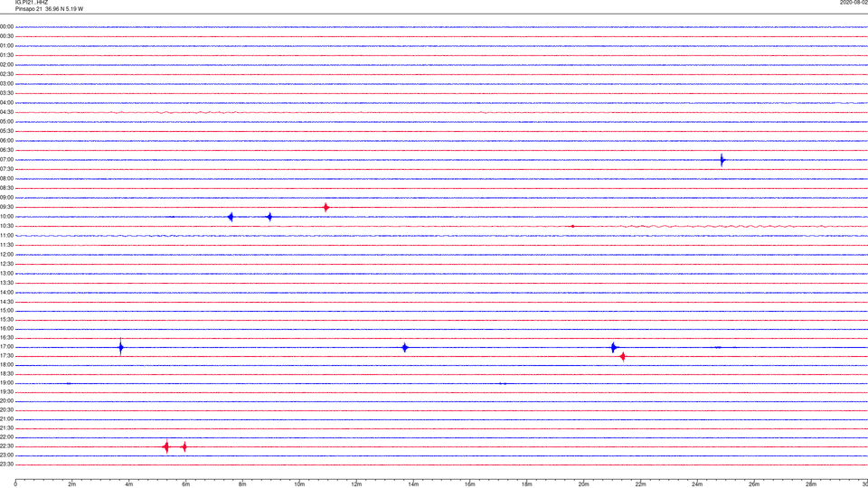Screen dimensions: 868x488
Task: Click the red 22:30 spike at about 6m
Action: [x=184, y=447]
